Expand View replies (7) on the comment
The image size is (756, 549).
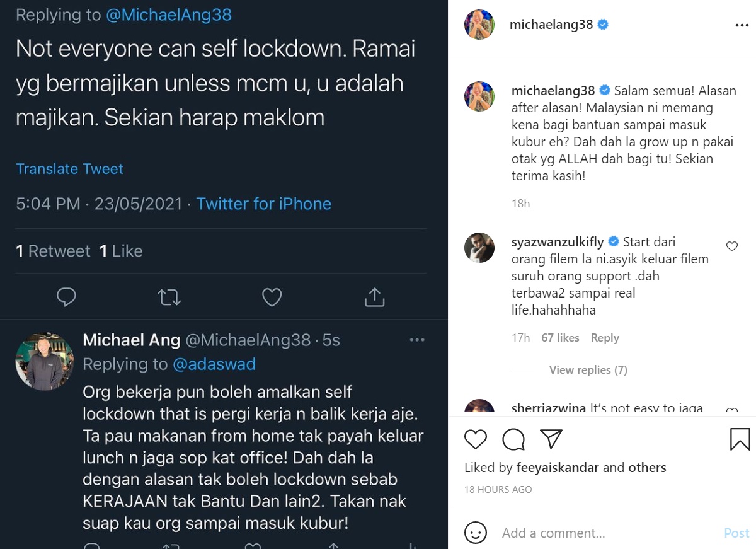click(588, 370)
